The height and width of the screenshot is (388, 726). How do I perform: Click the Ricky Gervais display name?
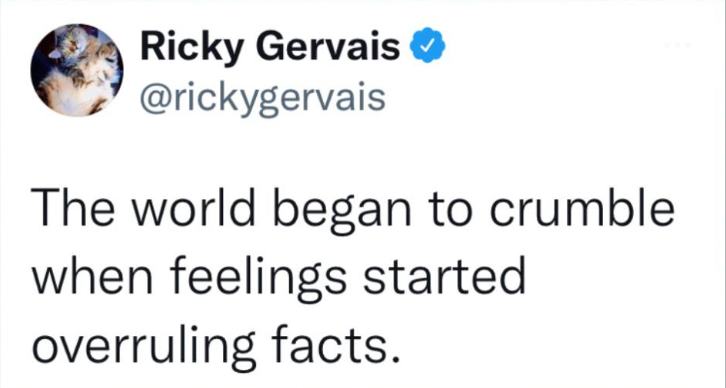[x=270, y=49]
